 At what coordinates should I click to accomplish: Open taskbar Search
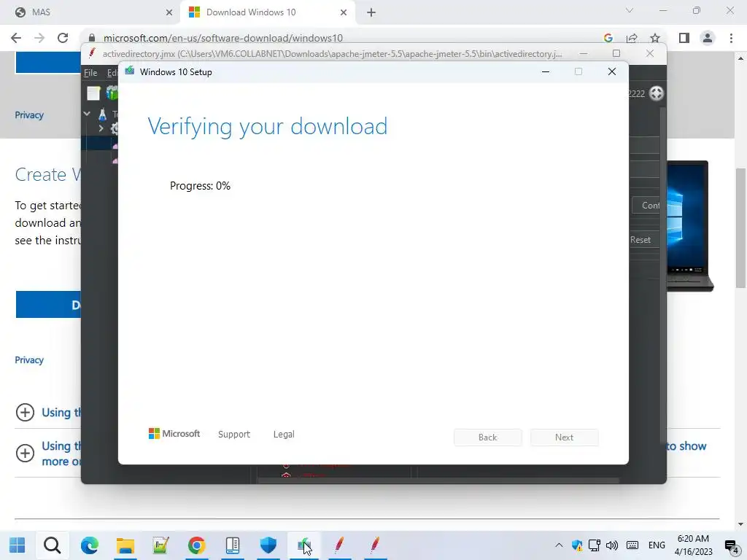(53, 545)
